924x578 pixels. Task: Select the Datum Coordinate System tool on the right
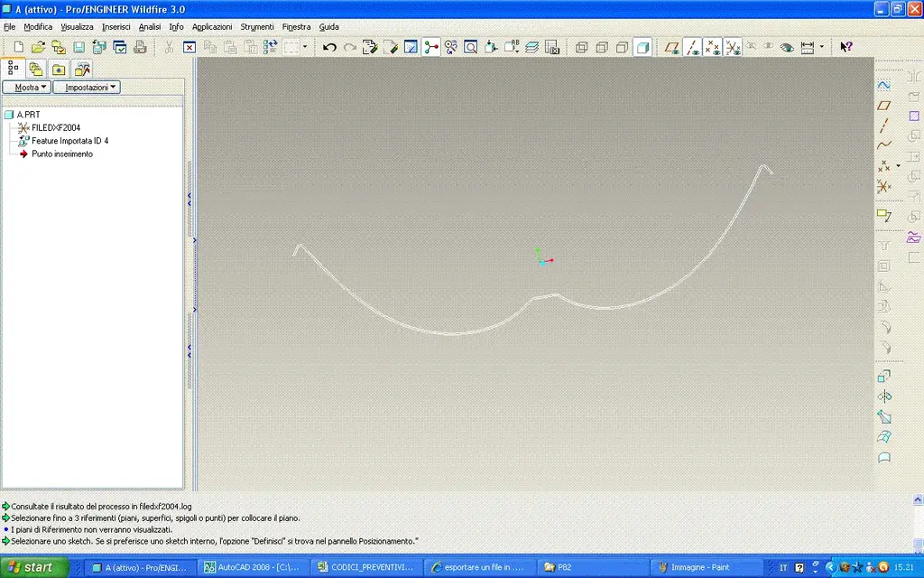click(884, 186)
